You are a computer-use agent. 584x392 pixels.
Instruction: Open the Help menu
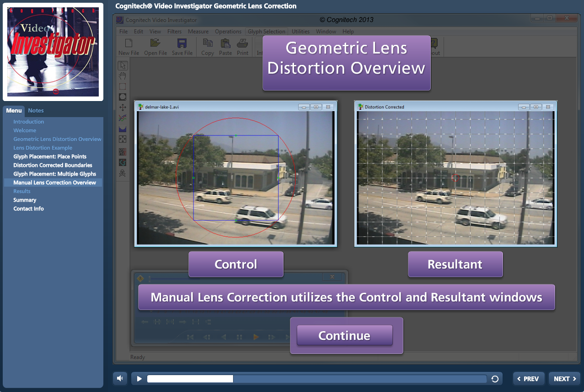click(348, 32)
